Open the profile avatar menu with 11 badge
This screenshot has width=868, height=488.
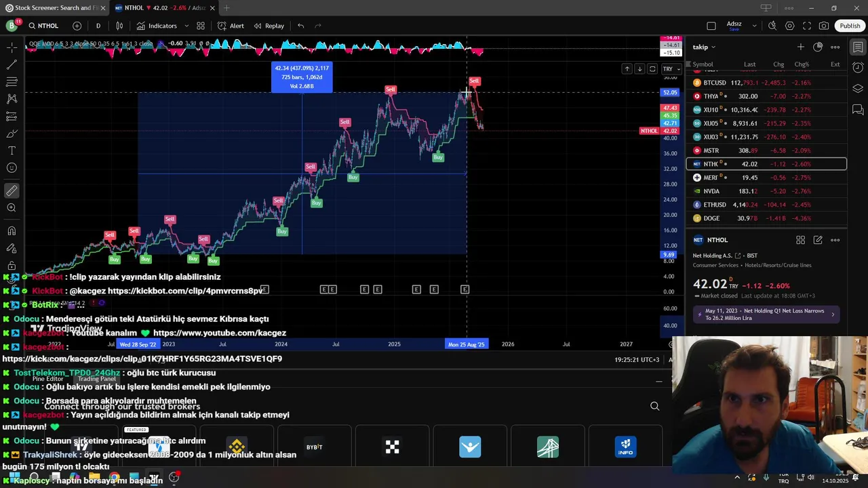[x=12, y=26]
